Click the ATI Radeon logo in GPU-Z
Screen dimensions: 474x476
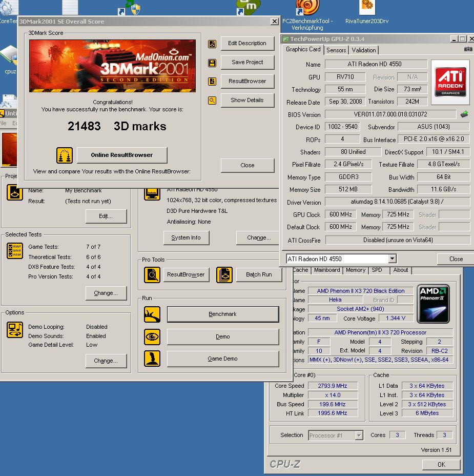(x=450, y=82)
